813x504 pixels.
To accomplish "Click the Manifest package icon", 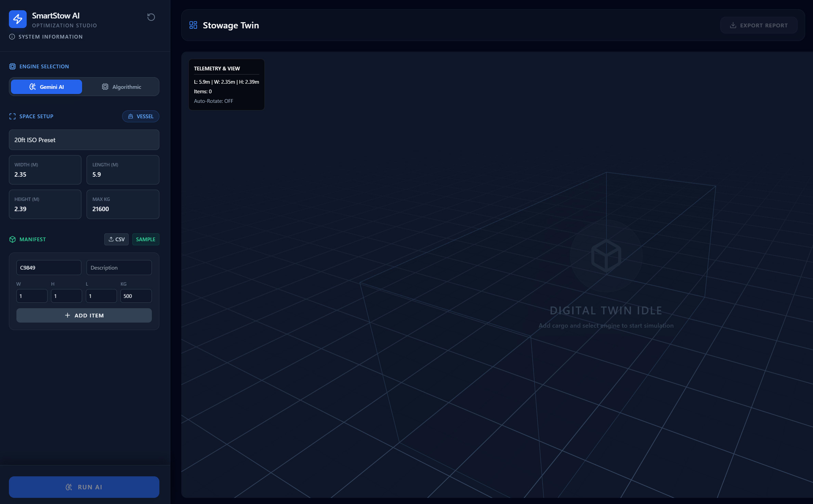I will click(13, 240).
